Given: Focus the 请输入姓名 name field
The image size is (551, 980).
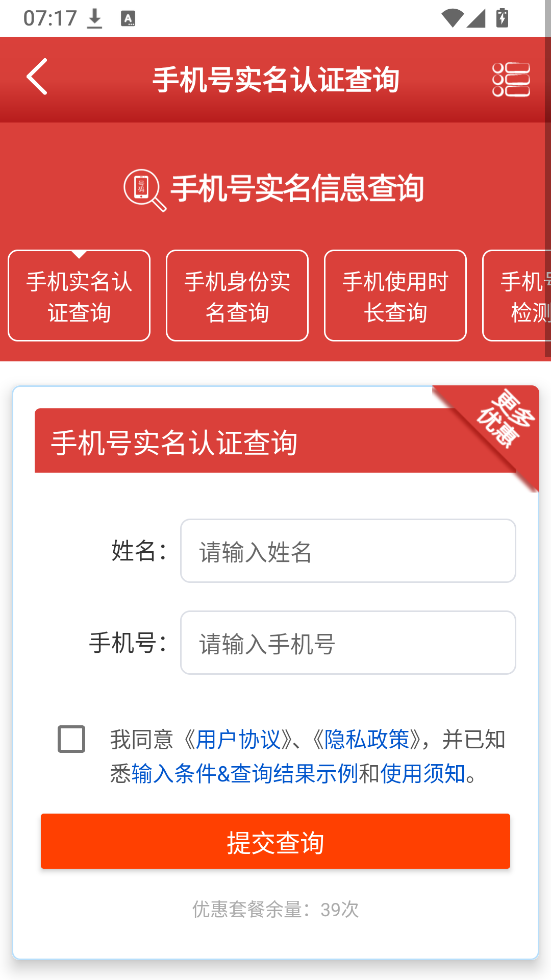Looking at the screenshot, I should click(348, 551).
